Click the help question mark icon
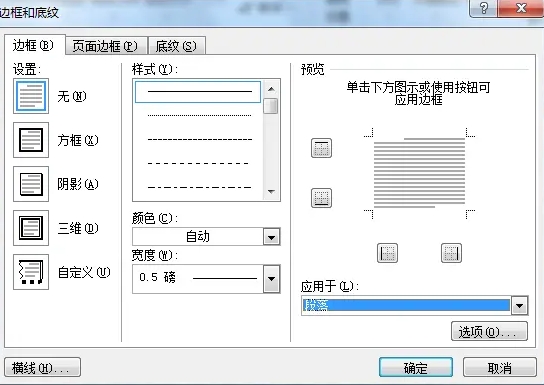 point(483,8)
